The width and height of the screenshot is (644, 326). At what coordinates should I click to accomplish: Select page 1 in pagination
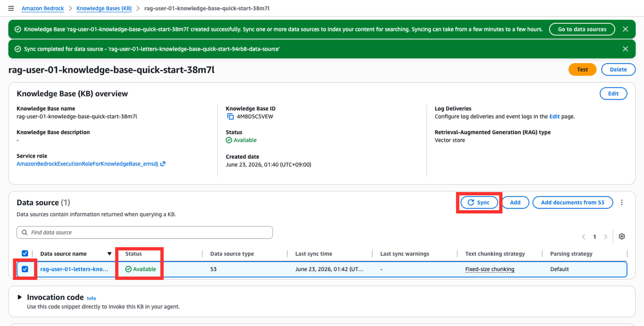tap(595, 237)
